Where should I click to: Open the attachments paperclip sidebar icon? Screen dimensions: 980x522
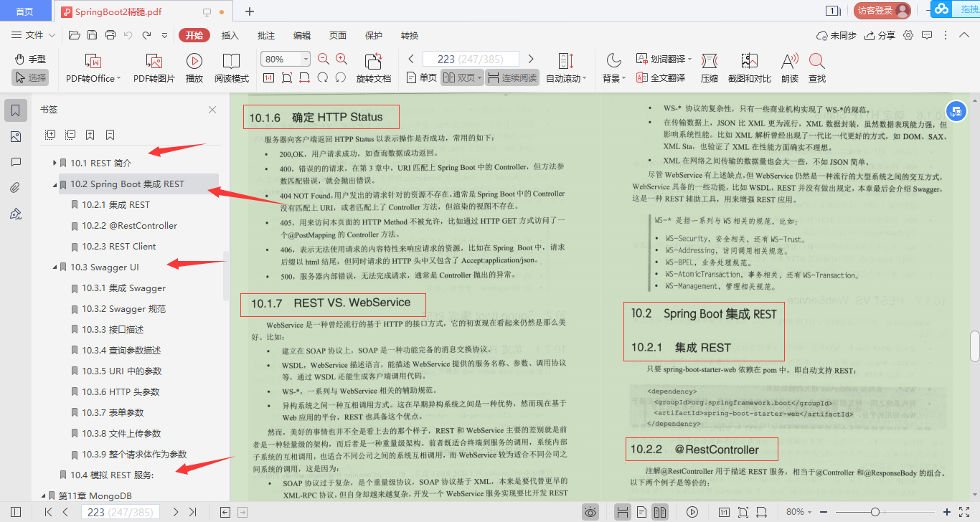point(16,188)
